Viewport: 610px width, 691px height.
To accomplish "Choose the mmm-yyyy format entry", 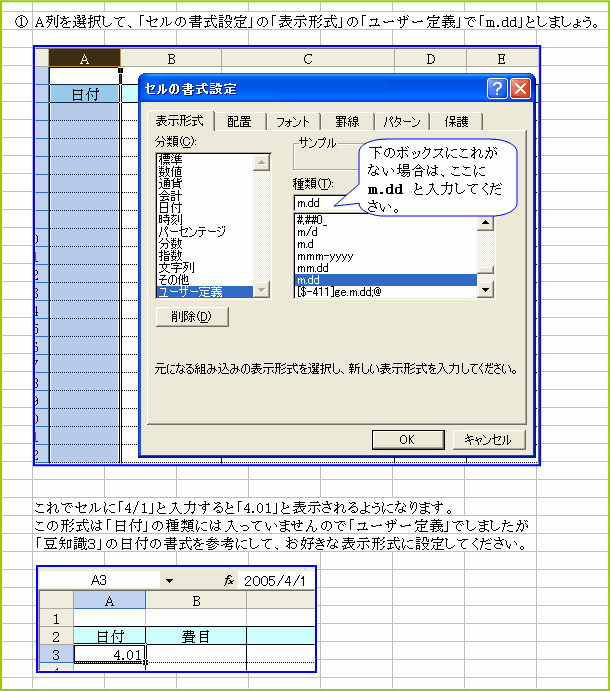I will 386,256.
